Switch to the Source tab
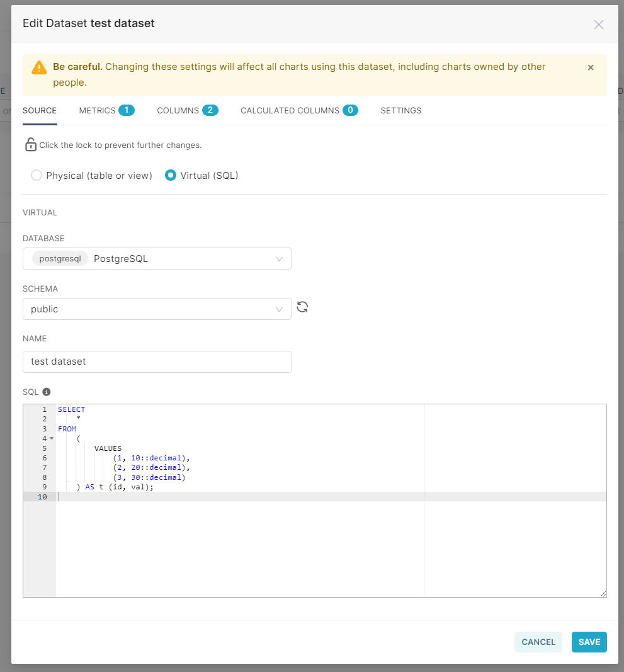624x672 pixels. 40,111
